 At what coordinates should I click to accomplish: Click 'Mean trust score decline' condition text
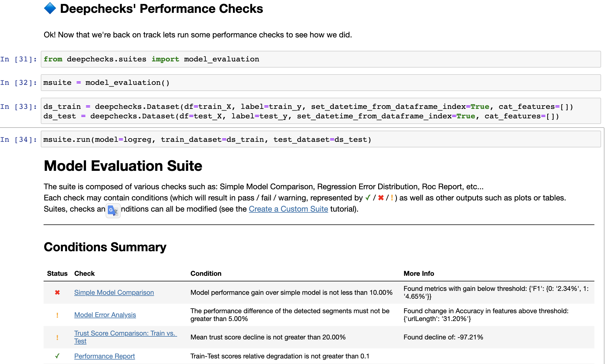point(268,337)
